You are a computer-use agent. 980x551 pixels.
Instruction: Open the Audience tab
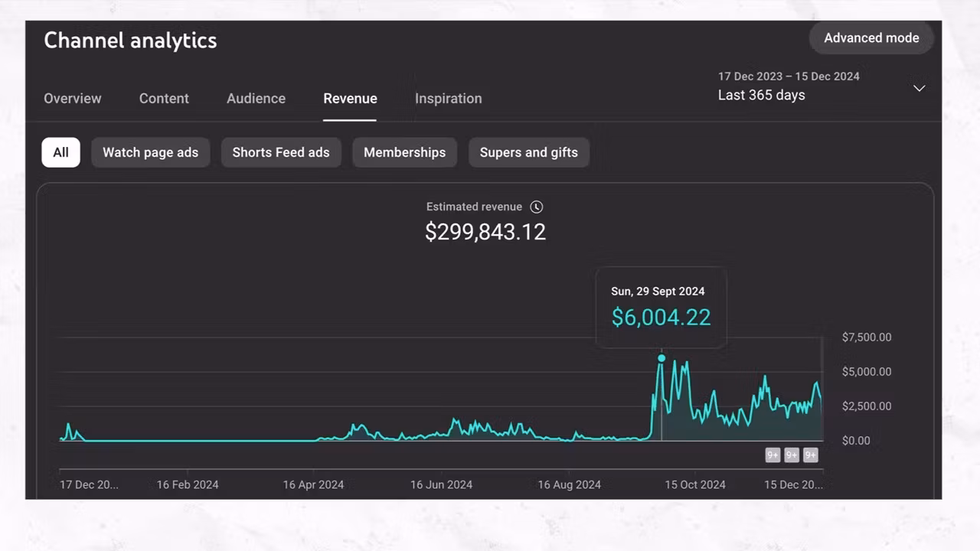coord(256,99)
